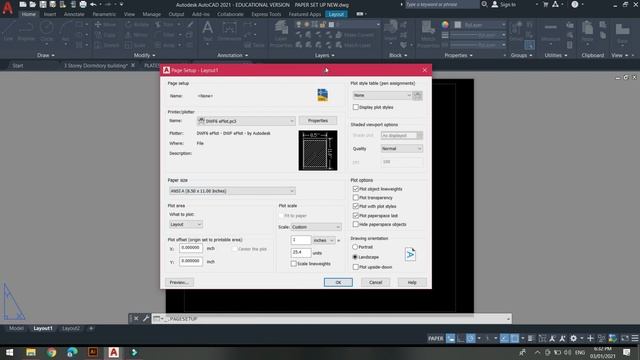Click the Preview button
Viewport: 640px width, 360px height.
179,282
